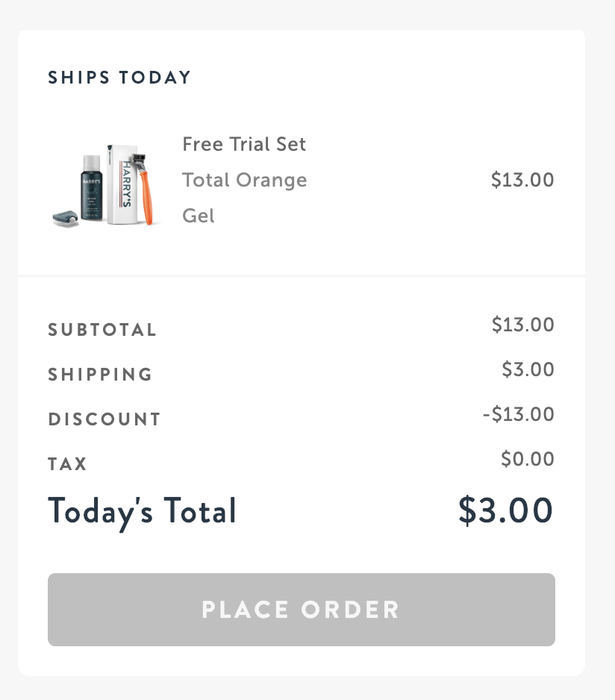The width and height of the screenshot is (615, 700).
Task: Click the Gel product option text
Action: [x=199, y=216]
